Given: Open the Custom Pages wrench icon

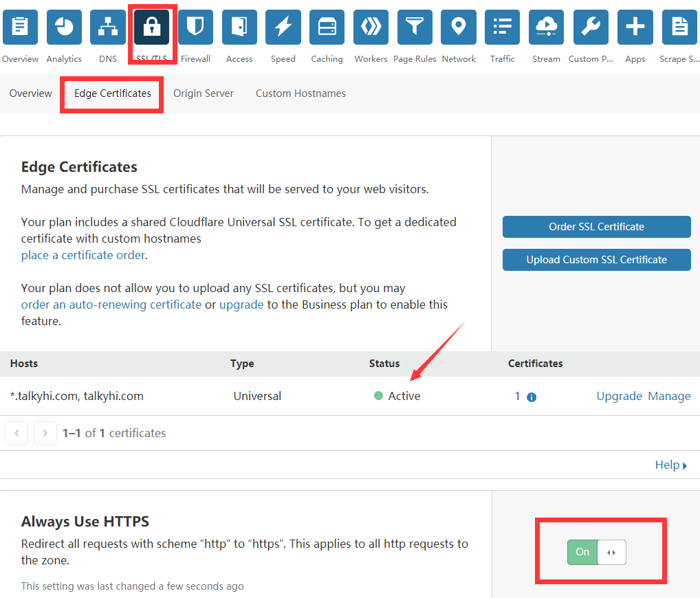Looking at the screenshot, I should point(591,27).
